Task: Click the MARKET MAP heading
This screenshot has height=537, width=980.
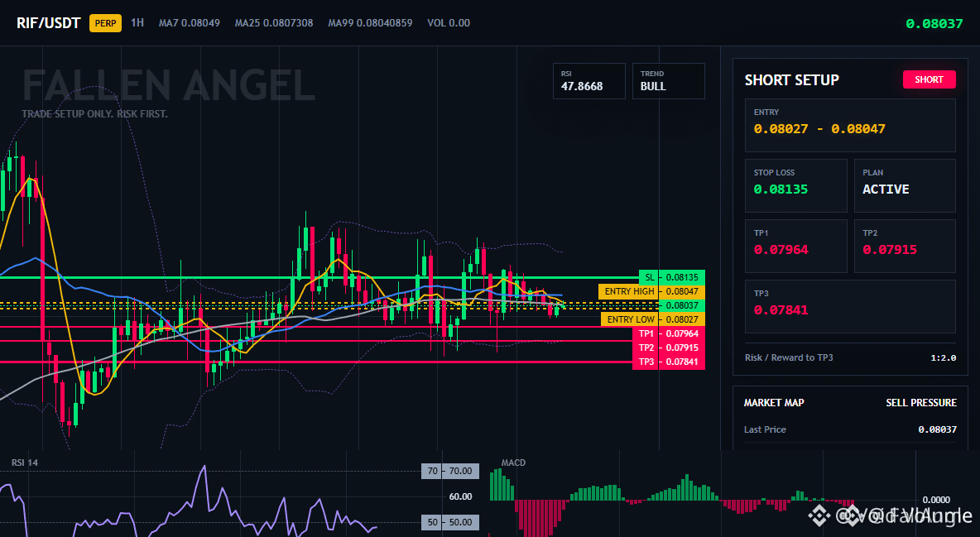Action: (774, 403)
